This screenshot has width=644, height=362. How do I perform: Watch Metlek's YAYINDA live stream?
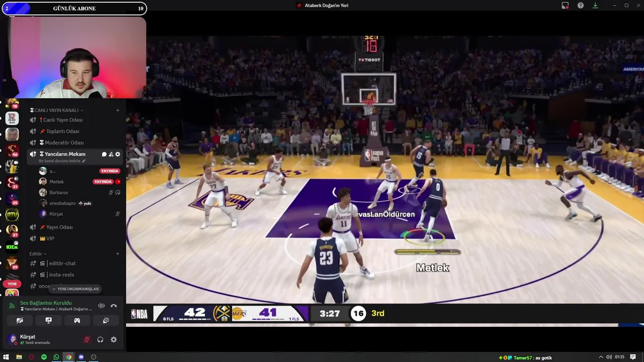coord(103,182)
